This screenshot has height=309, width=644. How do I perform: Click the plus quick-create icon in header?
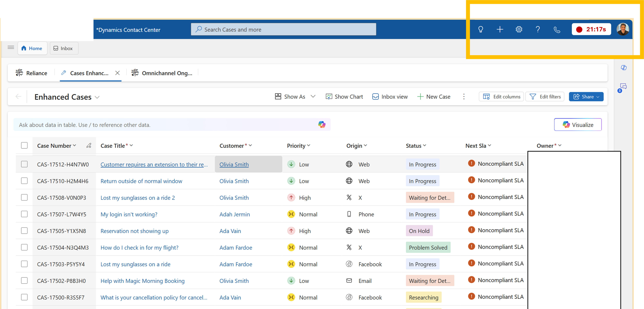pos(500,29)
